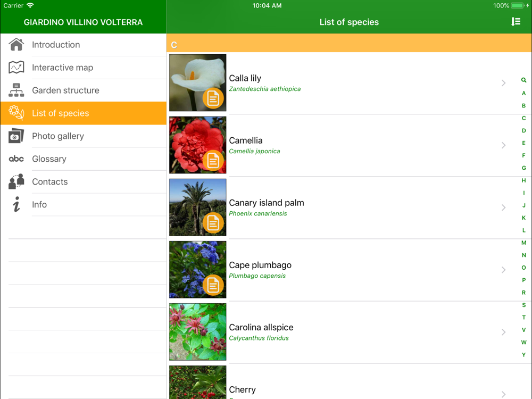Image resolution: width=532 pixels, height=399 pixels.
Task: Open the Calla lily flower thumbnail
Action: (198, 82)
